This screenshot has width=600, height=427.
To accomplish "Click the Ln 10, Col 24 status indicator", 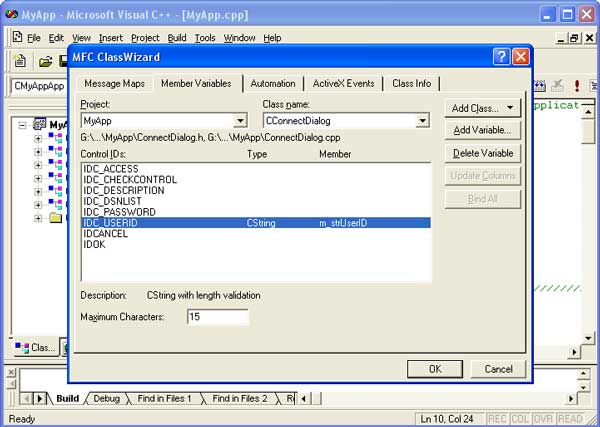I will click(447, 419).
